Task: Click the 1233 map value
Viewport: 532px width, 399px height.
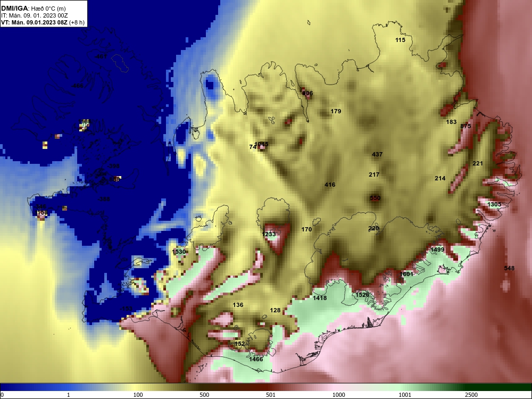Action: (x=269, y=235)
